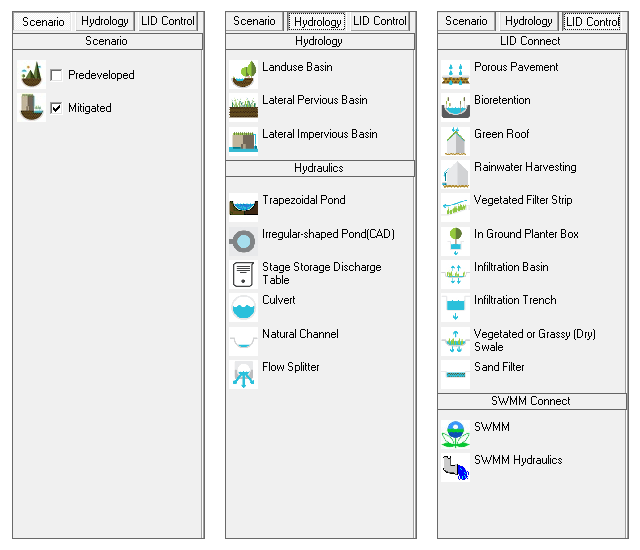Click the Green Roof icon
640x550 pixels.
[x=456, y=141]
